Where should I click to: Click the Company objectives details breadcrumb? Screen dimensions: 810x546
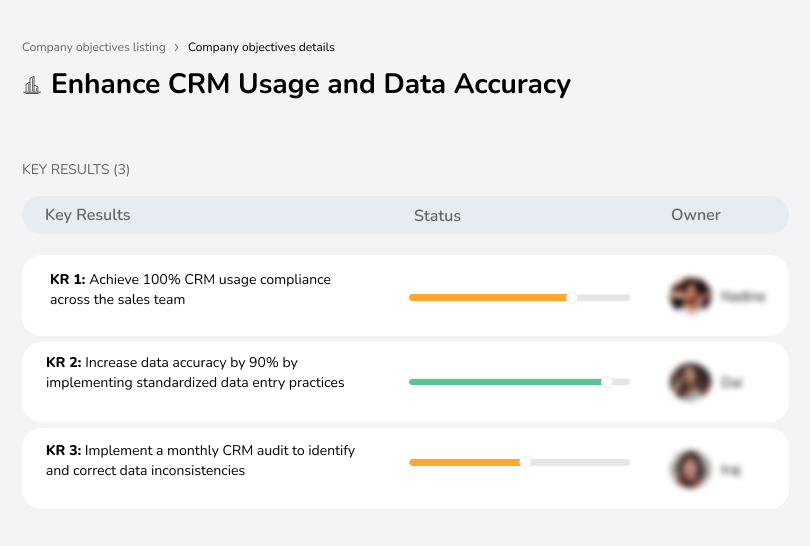(x=261, y=47)
